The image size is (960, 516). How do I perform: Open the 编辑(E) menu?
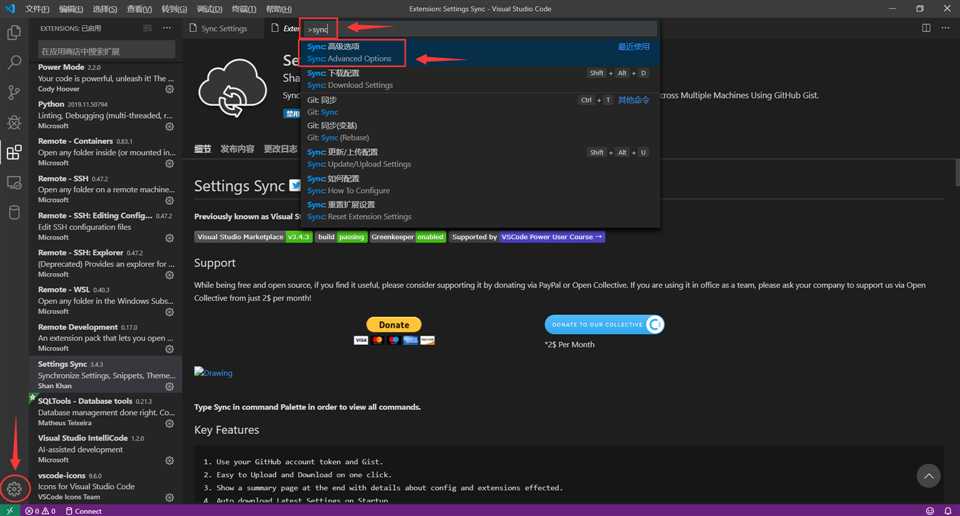pyautogui.click(x=71, y=9)
